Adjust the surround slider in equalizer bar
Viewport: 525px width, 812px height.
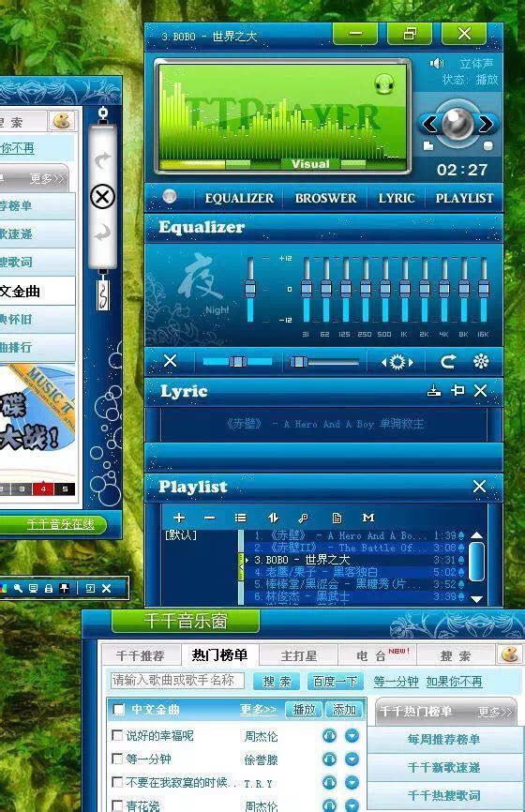click(323, 362)
